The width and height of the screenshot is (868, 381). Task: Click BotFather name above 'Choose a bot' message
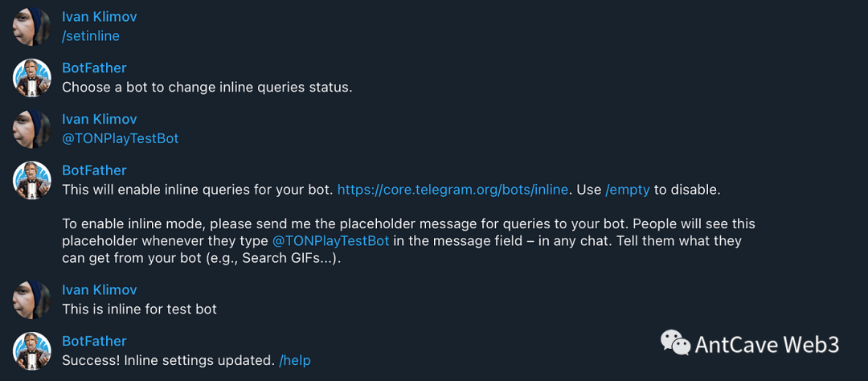point(94,68)
